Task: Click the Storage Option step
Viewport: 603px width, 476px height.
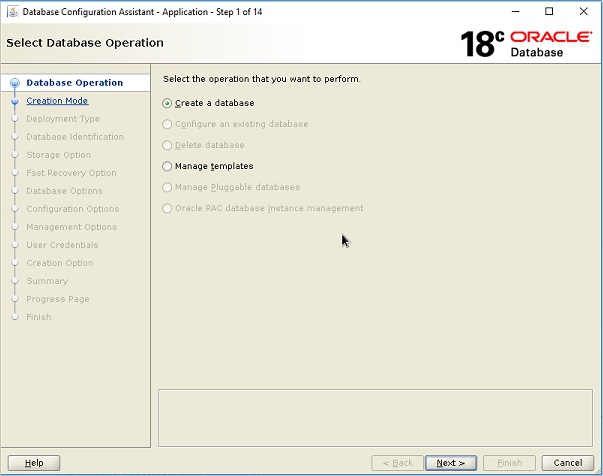Action: (58, 155)
